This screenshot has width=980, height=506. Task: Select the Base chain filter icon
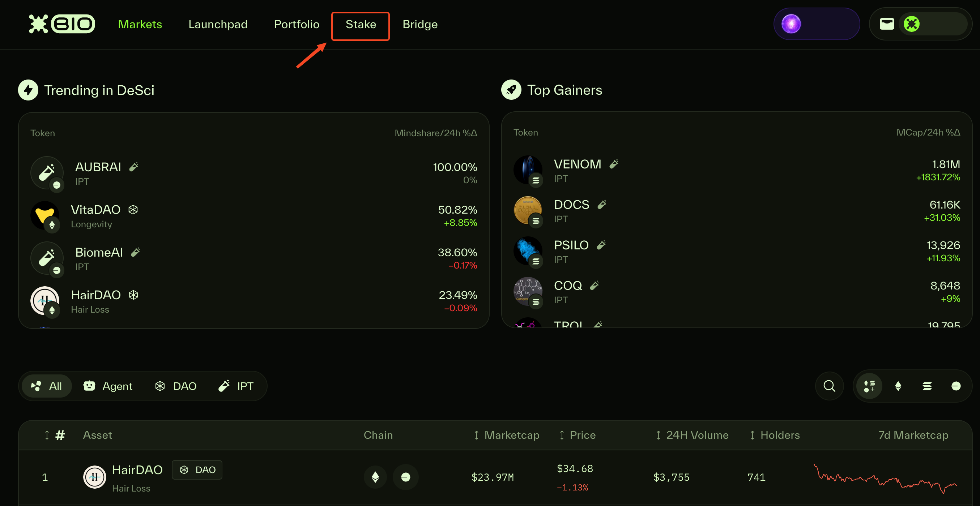click(956, 386)
